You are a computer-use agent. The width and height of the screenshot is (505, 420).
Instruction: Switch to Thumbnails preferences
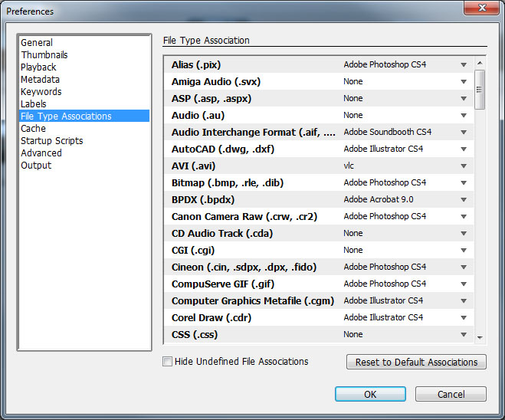tap(44, 55)
